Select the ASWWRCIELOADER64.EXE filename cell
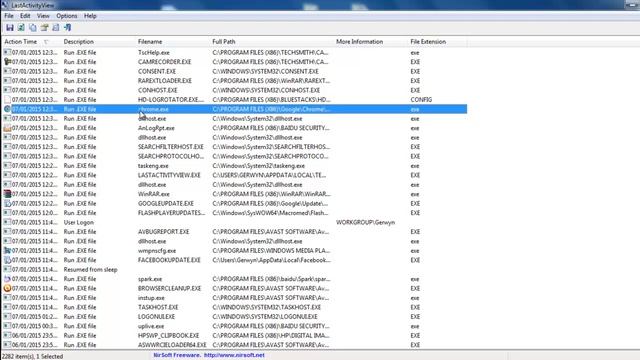Viewport: 640px width, 360px height. pyautogui.click(x=172, y=345)
